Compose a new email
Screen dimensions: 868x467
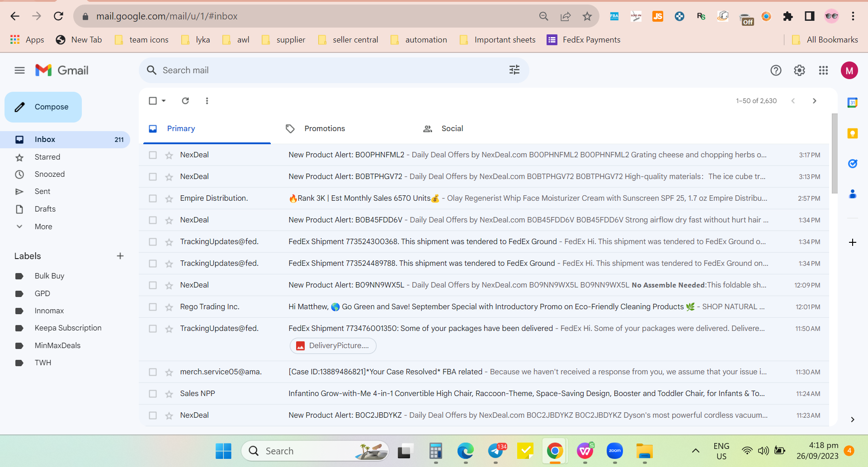click(x=43, y=107)
